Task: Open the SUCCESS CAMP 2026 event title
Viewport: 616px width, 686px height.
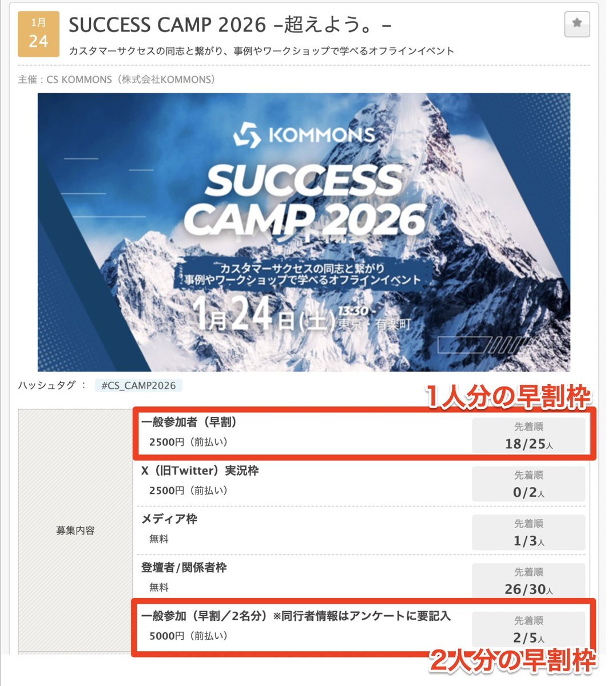Action: click(x=230, y=25)
